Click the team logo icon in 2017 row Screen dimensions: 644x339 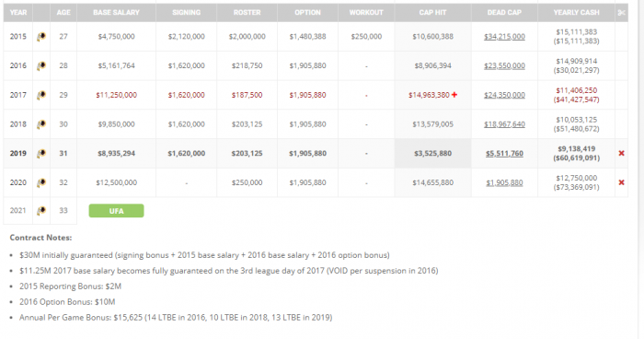41,95
